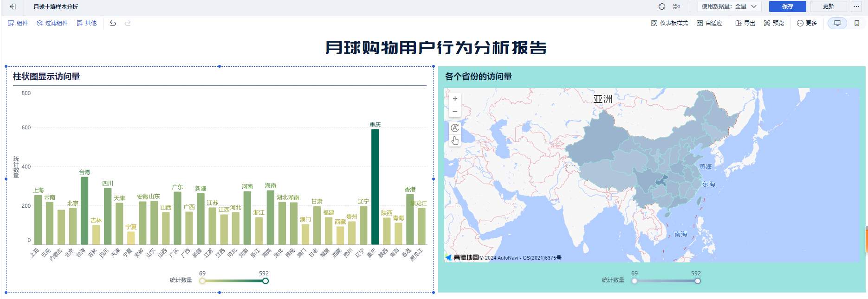Viewport: 868px width, 299px height.
Task: Open the 其他 menu
Action: point(87,23)
